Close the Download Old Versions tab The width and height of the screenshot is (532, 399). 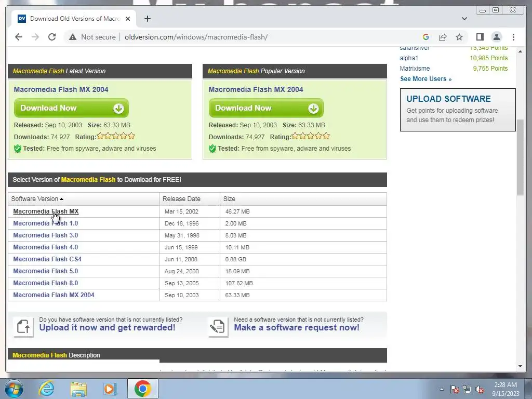click(128, 19)
